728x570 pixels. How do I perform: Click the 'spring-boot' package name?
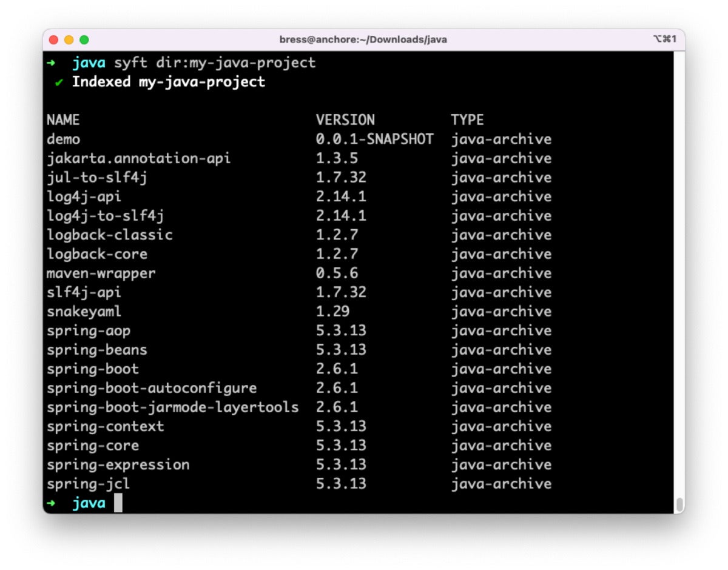coord(93,369)
